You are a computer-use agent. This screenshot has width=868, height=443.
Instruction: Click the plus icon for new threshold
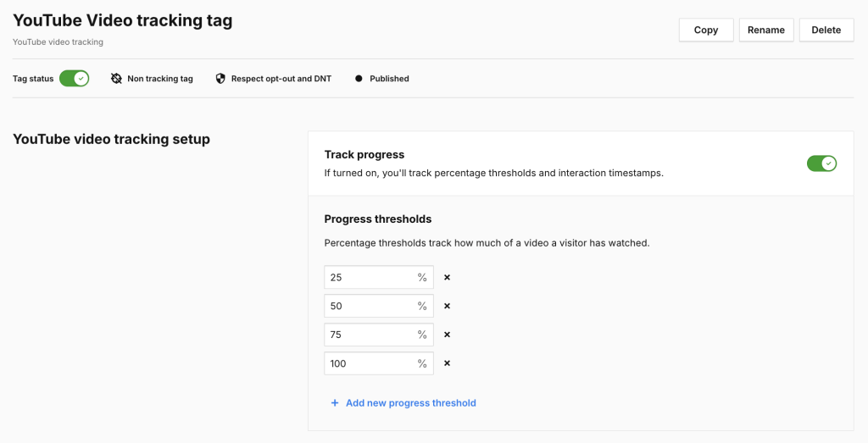[334, 403]
